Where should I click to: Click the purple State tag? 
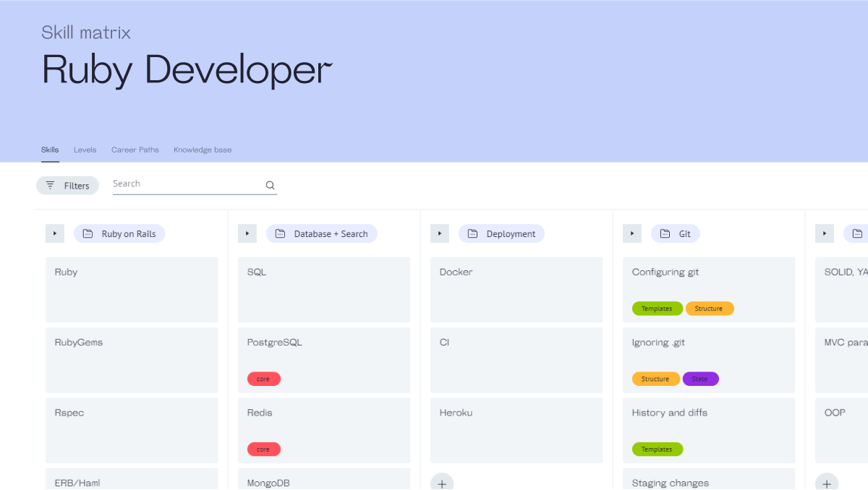click(x=700, y=379)
